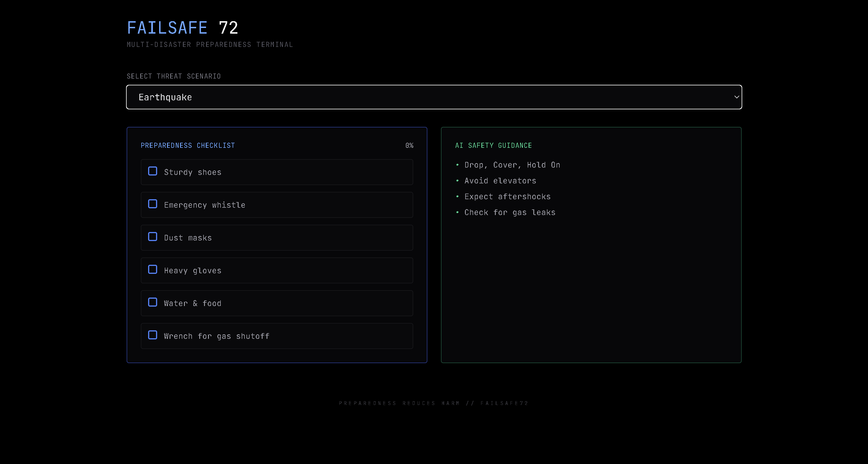Click the footer Preparedness Reduces Harm text
This screenshot has height=464, width=868.
tap(434, 403)
